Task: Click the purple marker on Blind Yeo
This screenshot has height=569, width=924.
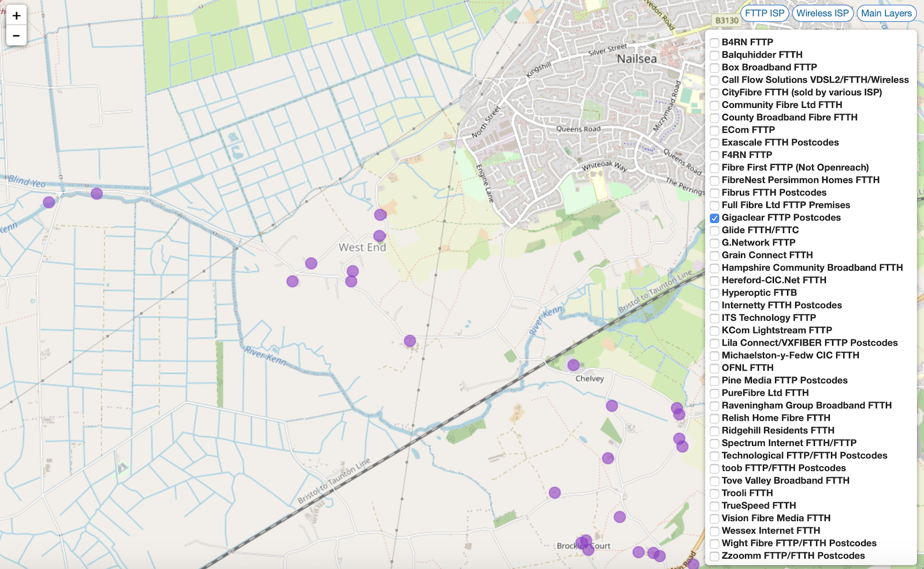Action: (96, 194)
